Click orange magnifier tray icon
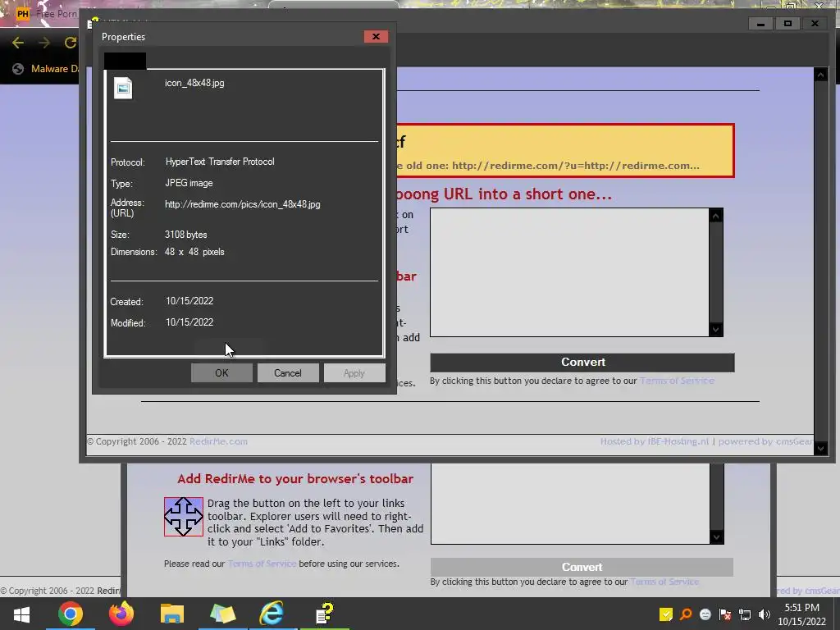 [686, 614]
